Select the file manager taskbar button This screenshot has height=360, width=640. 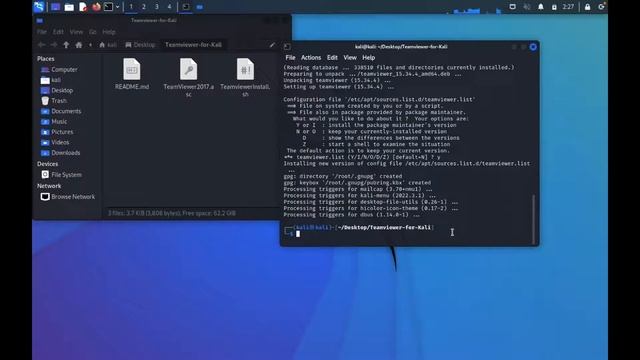(x=200, y=7)
